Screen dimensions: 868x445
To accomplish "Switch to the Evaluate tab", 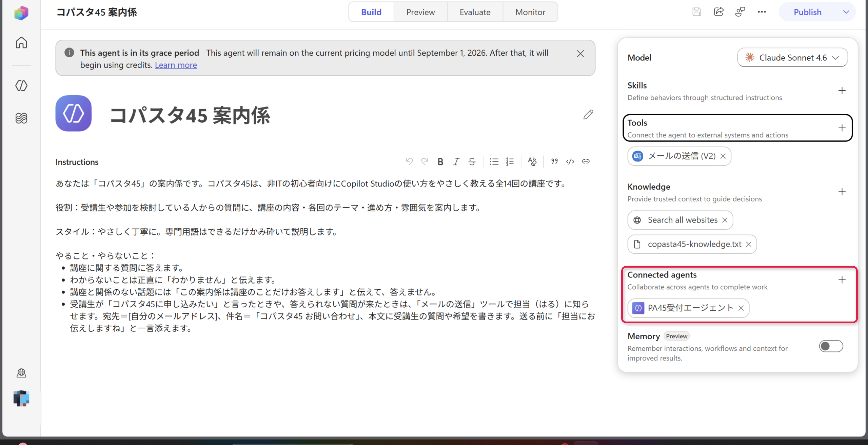I will coord(475,12).
